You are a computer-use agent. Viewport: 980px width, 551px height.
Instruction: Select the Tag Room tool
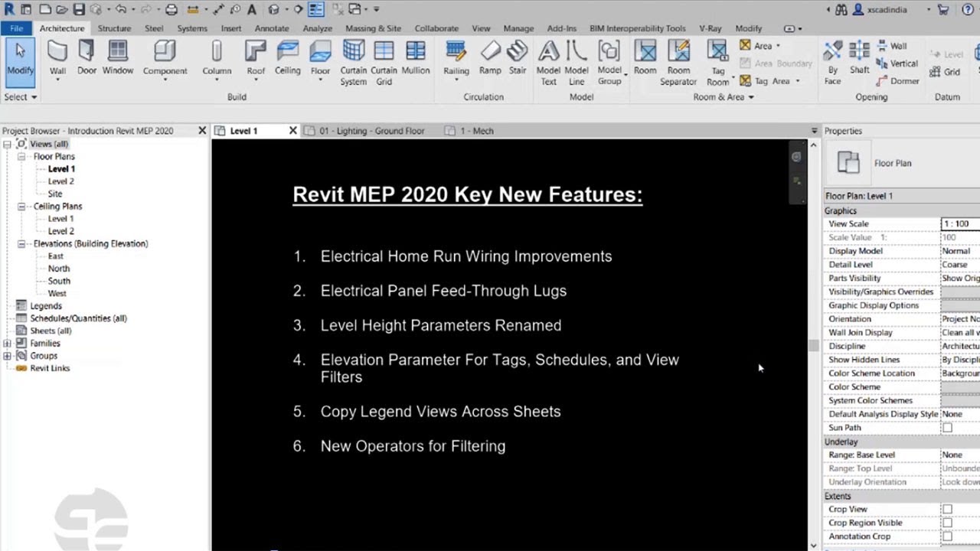[717, 63]
